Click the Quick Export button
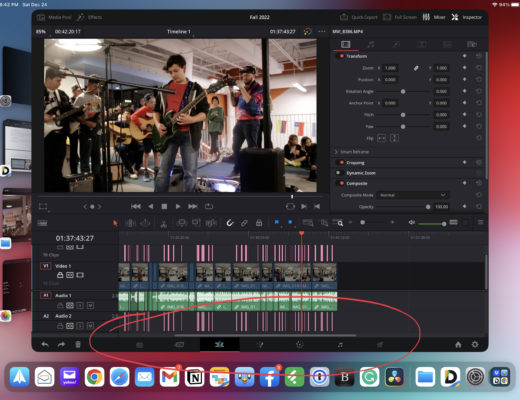Image resolution: width=520 pixels, height=400 pixels. coord(359,17)
